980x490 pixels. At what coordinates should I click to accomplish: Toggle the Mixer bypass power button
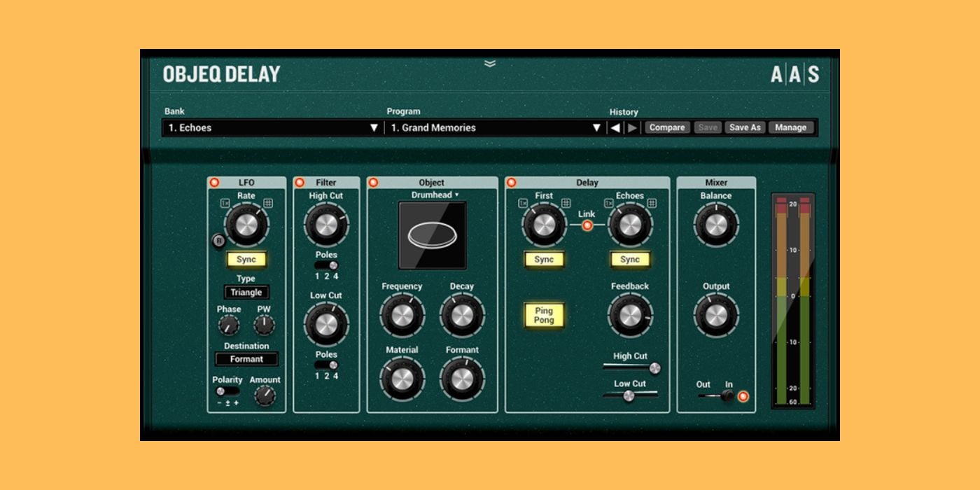pos(743,396)
